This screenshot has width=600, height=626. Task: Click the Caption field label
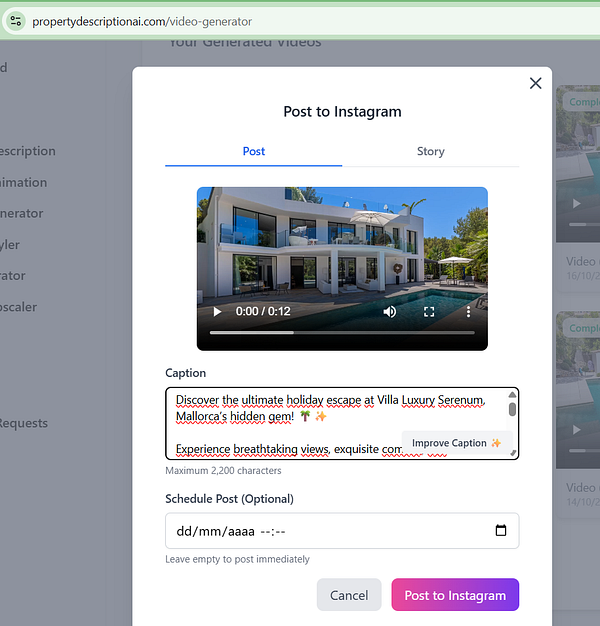(x=186, y=373)
